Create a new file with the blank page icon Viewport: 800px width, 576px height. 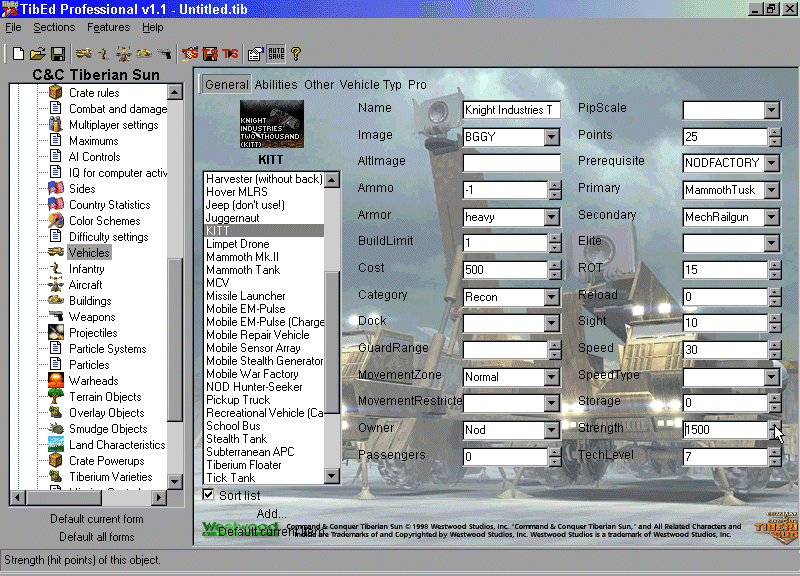click(18, 54)
